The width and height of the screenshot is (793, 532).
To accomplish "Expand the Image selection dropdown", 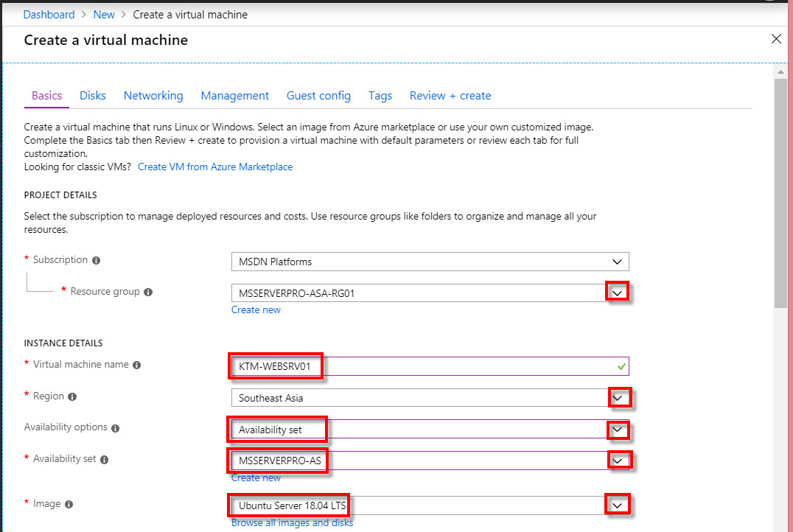I will (618, 504).
